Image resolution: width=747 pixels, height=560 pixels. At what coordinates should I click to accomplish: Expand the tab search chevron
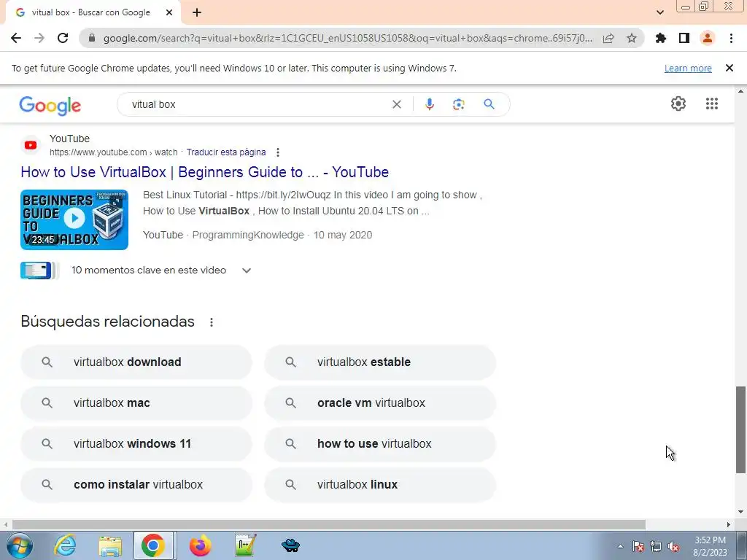(659, 12)
